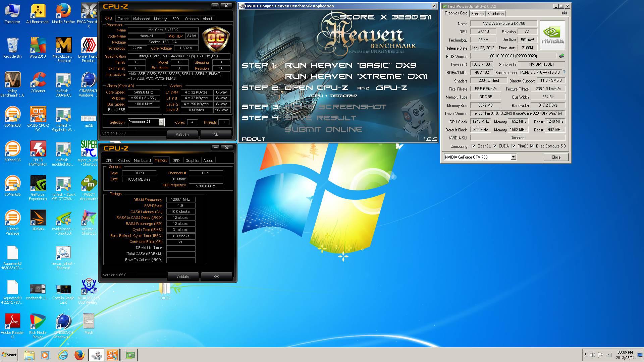The image size is (644, 362).
Task: Click the NB Frequency 5200.0 MHz value
Action: tap(206, 186)
